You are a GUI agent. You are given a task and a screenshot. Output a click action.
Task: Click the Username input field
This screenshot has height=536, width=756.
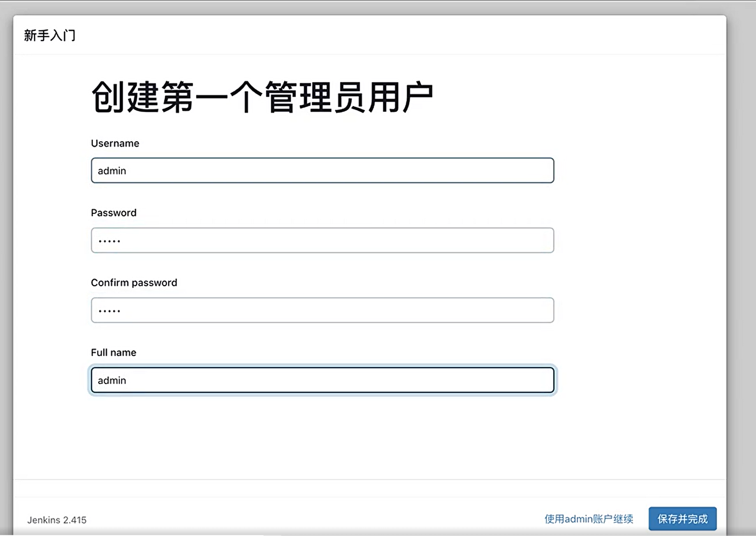[x=322, y=170]
